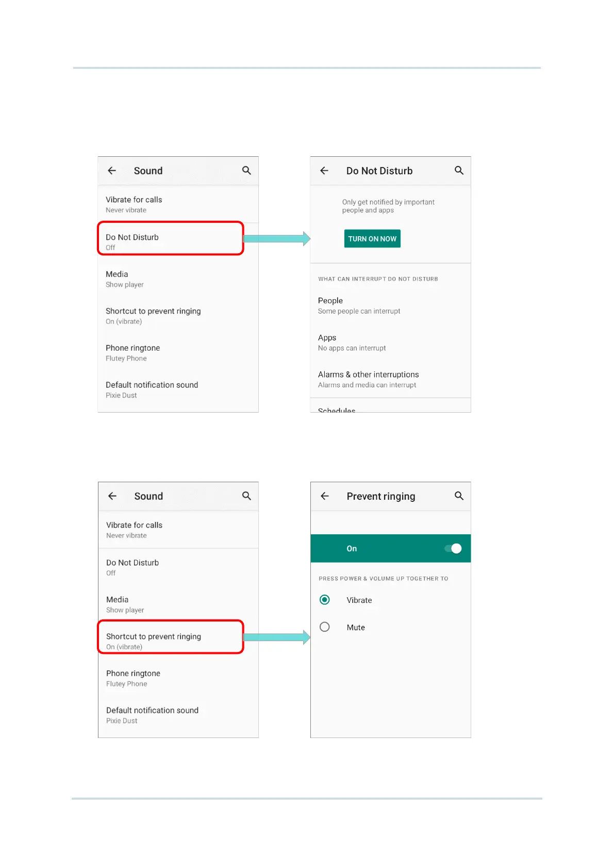Open Alarms & other interruptions

390,380
